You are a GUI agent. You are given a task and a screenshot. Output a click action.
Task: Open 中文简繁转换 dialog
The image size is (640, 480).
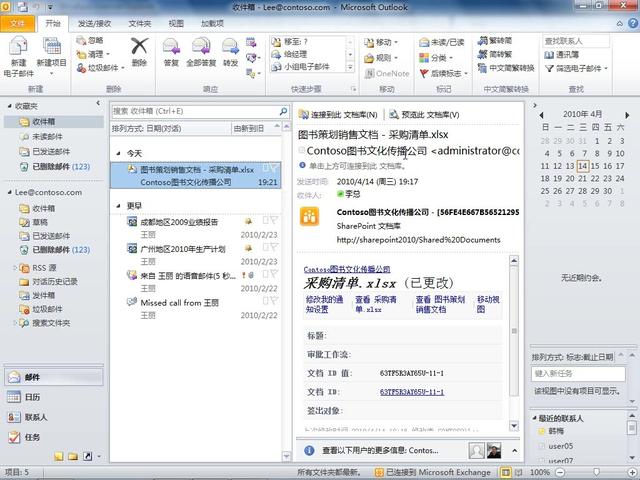click(506, 68)
